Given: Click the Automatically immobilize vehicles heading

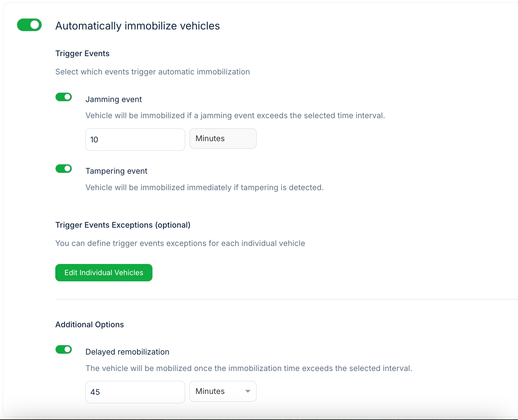Looking at the screenshot, I should pos(138,26).
